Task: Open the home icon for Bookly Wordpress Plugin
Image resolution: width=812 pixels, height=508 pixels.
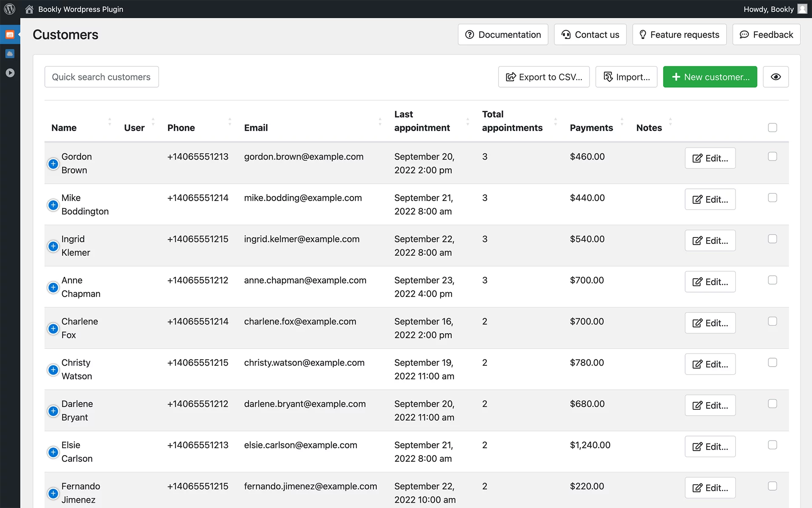Action: [x=29, y=9]
